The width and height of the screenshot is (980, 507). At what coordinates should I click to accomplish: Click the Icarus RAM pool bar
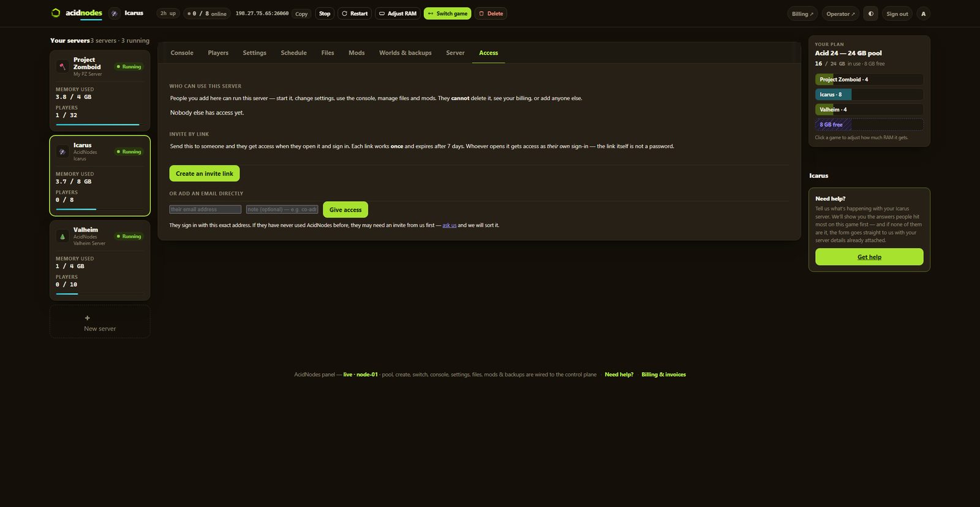[869, 94]
